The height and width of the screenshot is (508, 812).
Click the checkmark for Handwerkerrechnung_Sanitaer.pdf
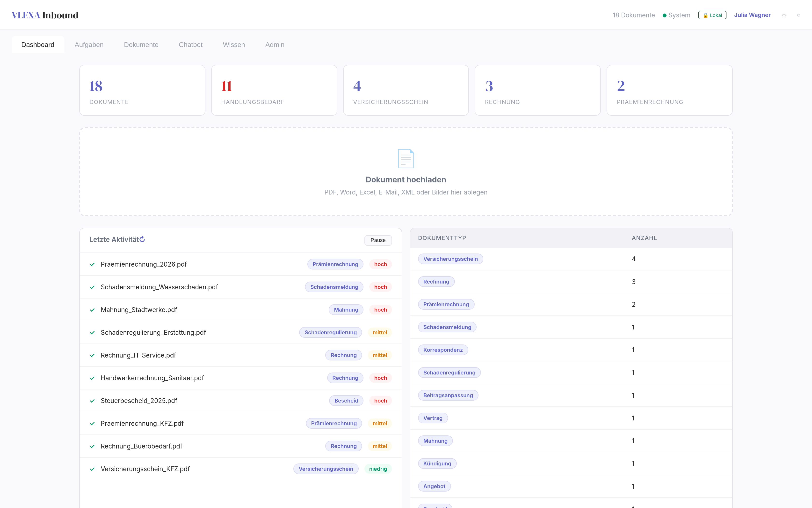92,378
